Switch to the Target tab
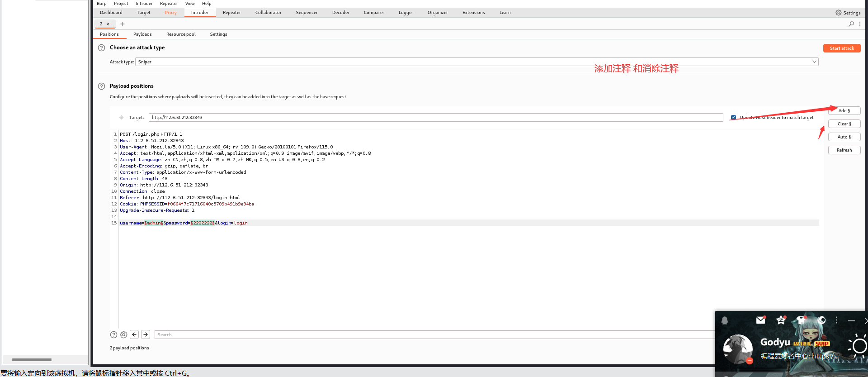Viewport: 868px width, 377px height. coord(144,13)
